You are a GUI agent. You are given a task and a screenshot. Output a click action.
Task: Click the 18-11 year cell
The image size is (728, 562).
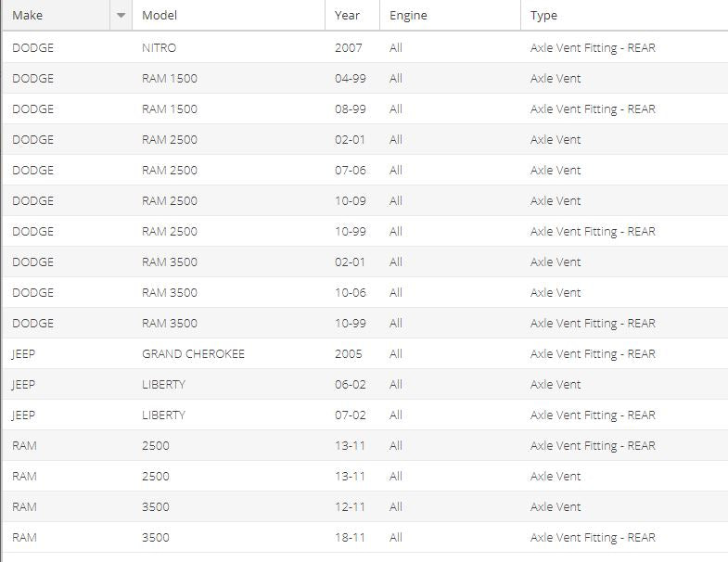(350, 538)
